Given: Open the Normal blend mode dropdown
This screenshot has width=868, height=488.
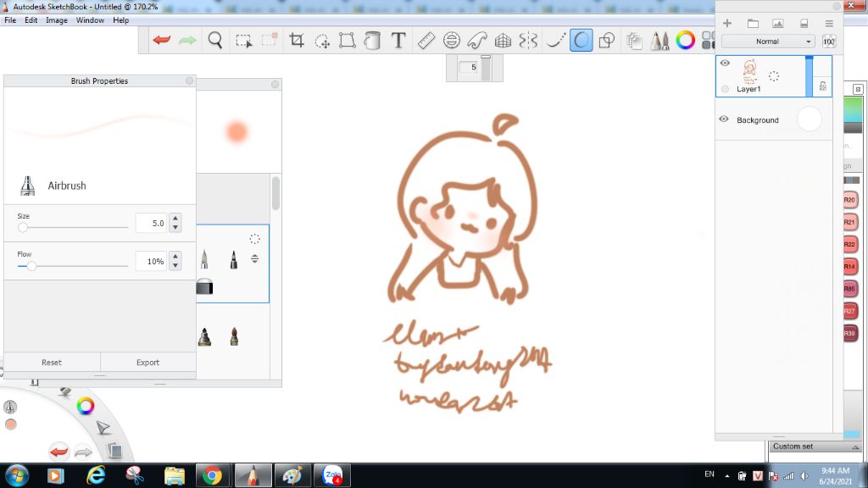Looking at the screenshot, I should (x=768, y=42).
